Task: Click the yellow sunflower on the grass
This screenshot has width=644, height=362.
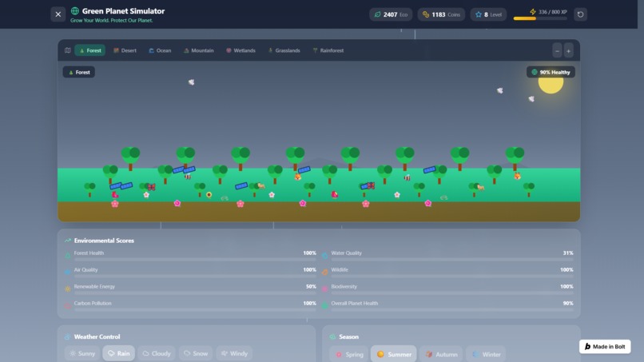Action: 209,195
